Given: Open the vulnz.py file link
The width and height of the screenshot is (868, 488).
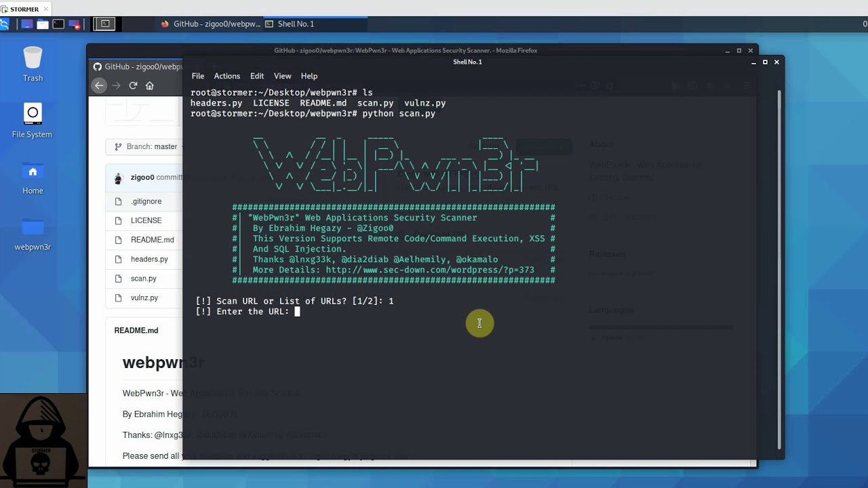Looking at the screenshot, I should 144,298.
